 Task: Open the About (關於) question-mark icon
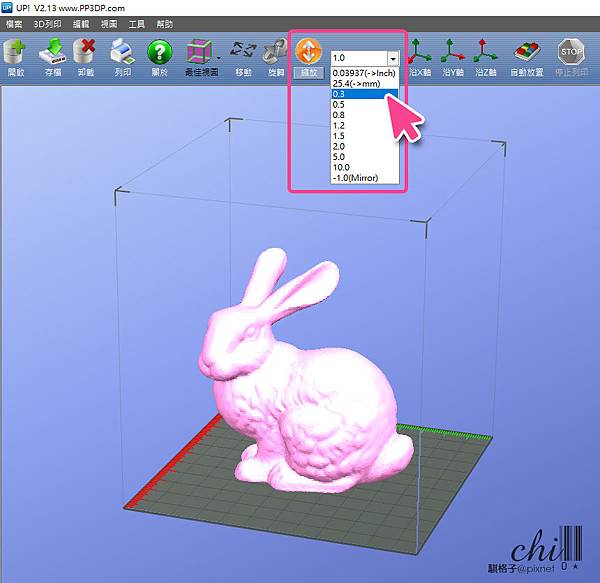click(160, 52)
